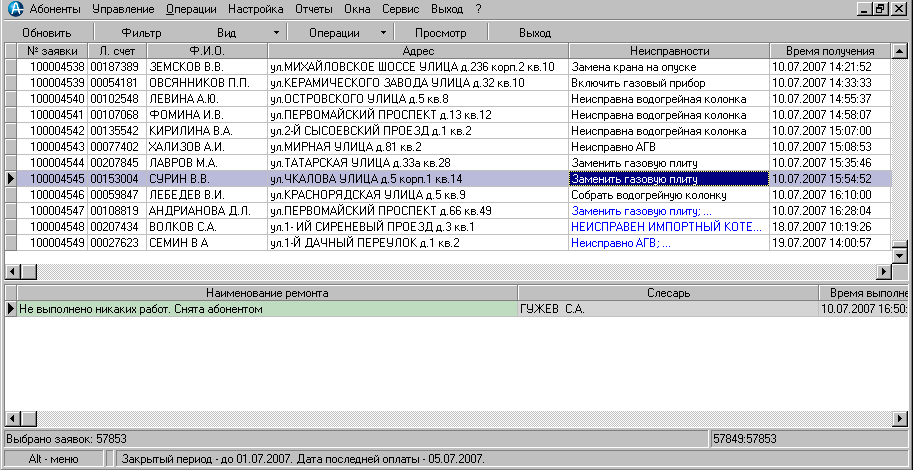Restore the inner document window
This screenshot has height=470, width=913.
[881, 9]
